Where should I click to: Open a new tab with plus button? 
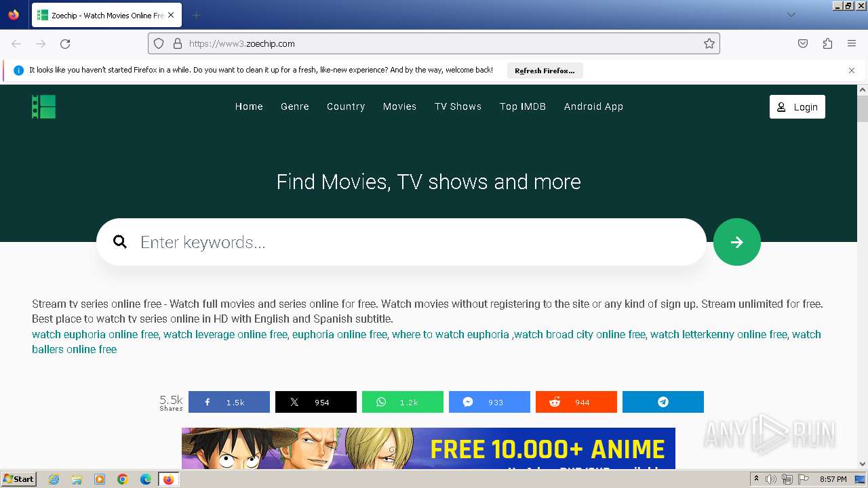coord(196,15)
